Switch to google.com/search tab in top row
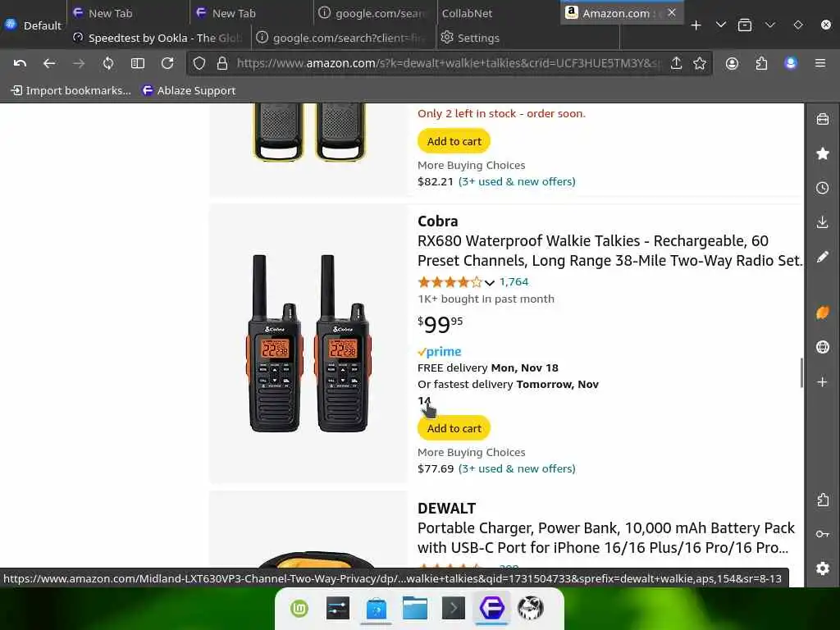The height and width of the screenshot is (630, 840). pos(374,13)
